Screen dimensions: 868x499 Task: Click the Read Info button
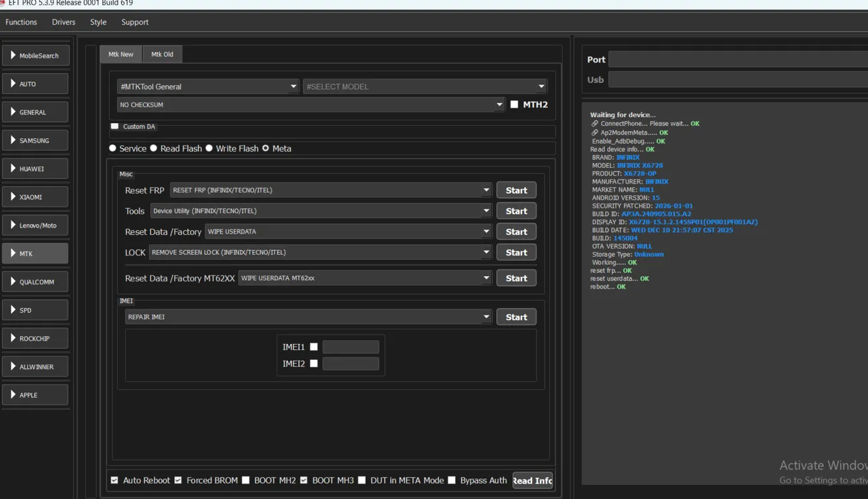point(532,480)
